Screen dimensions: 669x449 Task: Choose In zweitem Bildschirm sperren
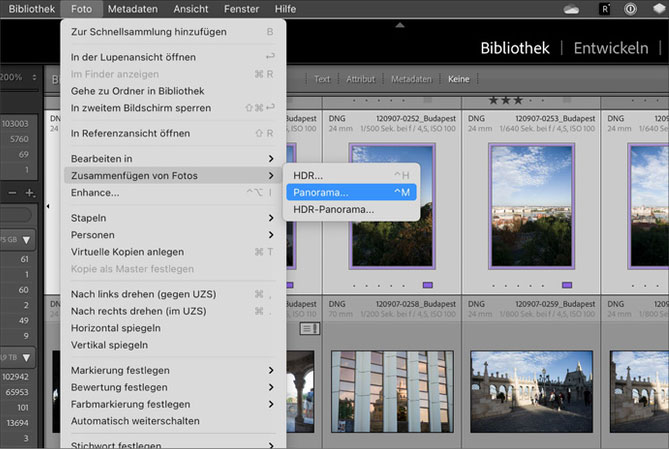(173, 108)
